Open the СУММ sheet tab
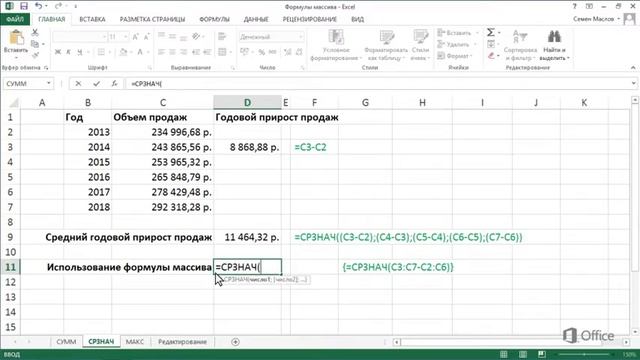 [x=66, y=342]
